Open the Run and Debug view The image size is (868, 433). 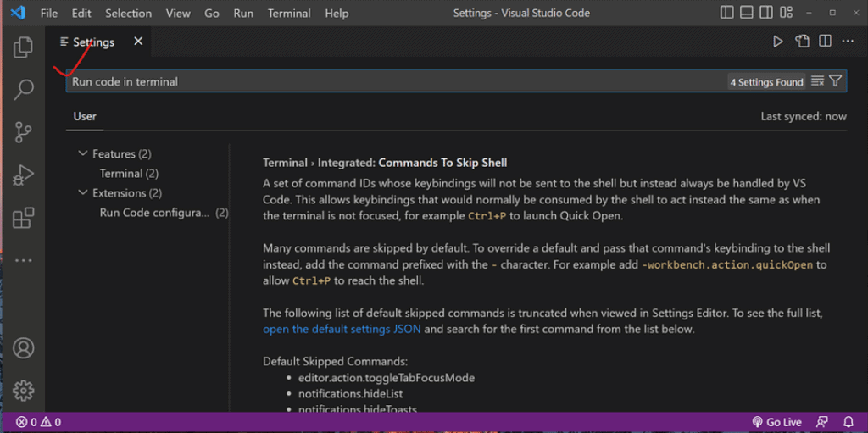coord(23,175)
